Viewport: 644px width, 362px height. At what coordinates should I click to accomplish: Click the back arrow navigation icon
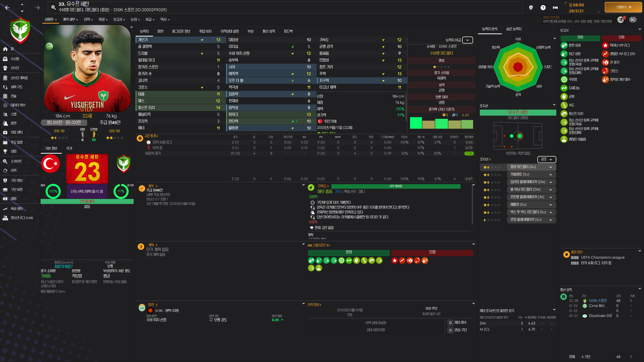click(x=7, y=8)
